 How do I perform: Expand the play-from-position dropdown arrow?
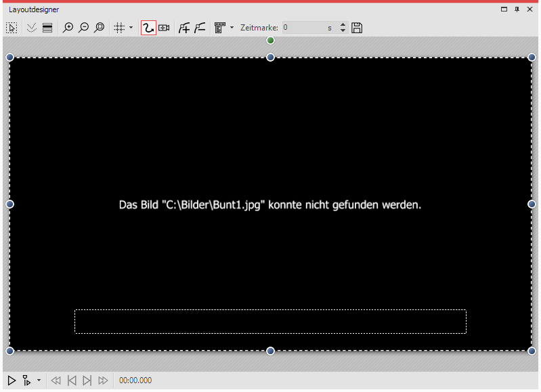(39, 380)
